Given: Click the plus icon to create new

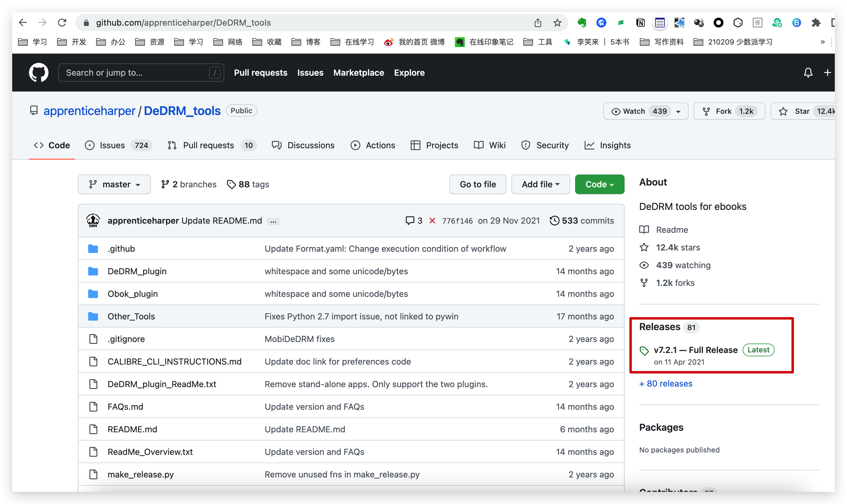Looking at the screenshot, I should [827, 72].
